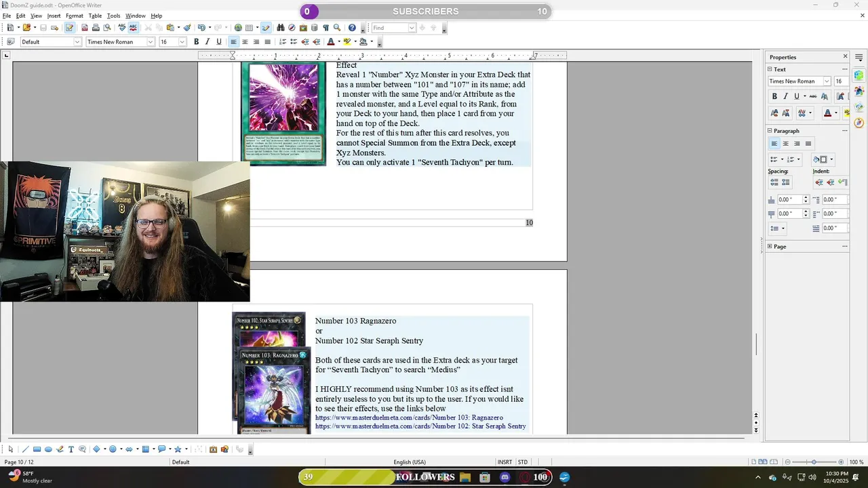Open Page Preview icon
This screenshot has height=488, width=868.
pos(106,28)
